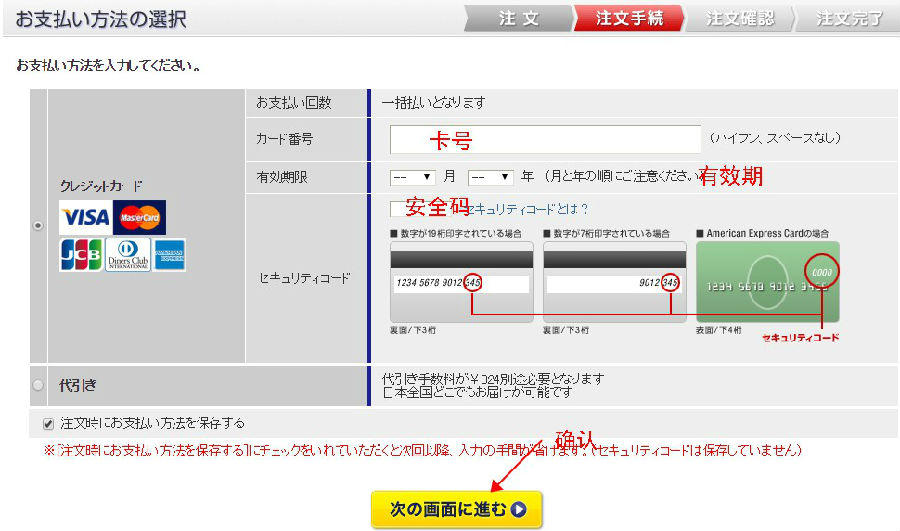
Task: Click the Diners Club International logo
Action: (128, 254)
